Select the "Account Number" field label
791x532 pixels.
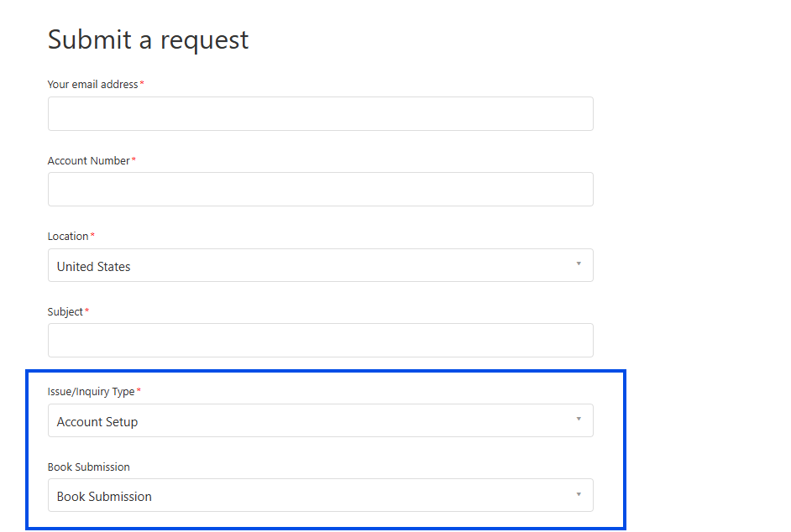pyautogui.click(x=88, y=161)
